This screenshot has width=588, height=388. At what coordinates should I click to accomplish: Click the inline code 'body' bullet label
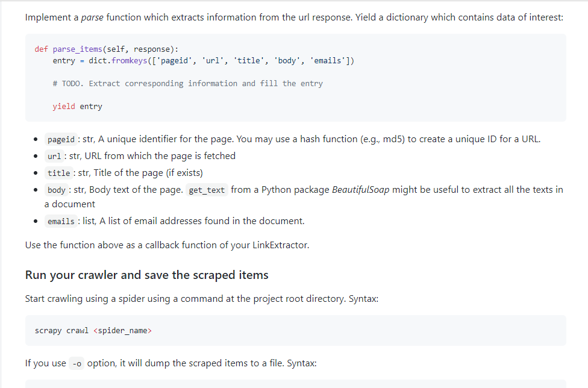click(x=57, y=190)
